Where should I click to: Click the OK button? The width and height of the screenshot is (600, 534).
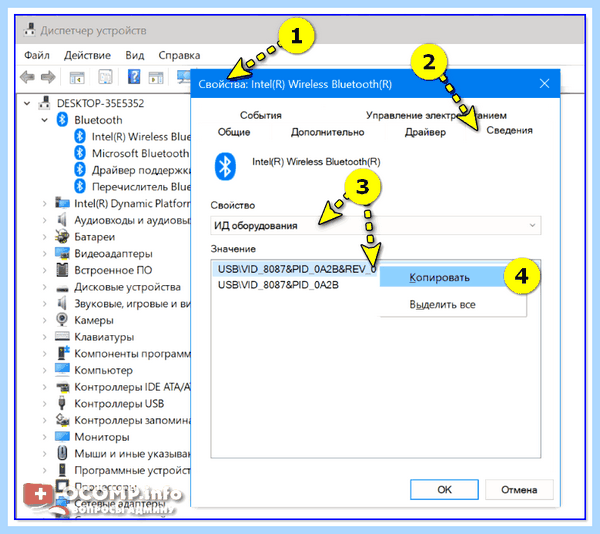(444, 490)
